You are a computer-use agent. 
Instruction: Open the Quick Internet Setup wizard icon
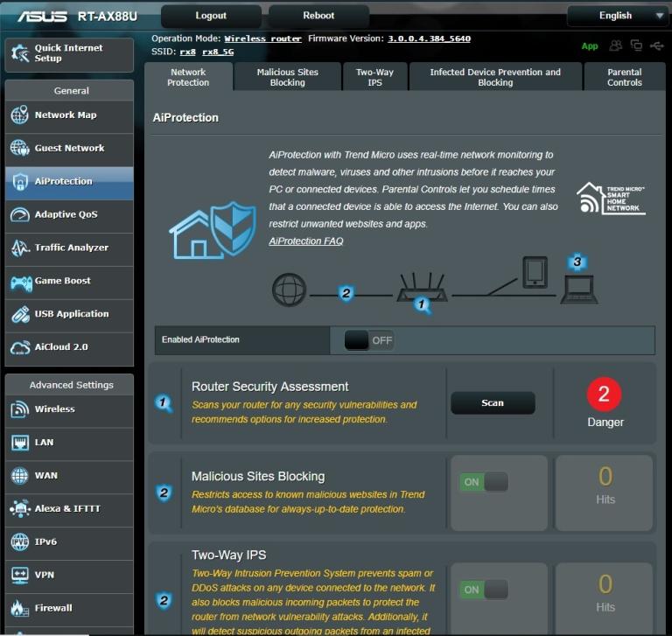point(20,53)
